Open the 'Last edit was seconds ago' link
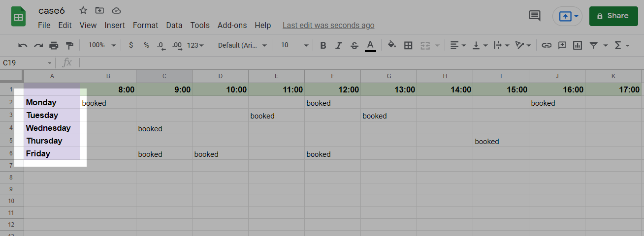644x236 pixels. (x=328, y=25)
